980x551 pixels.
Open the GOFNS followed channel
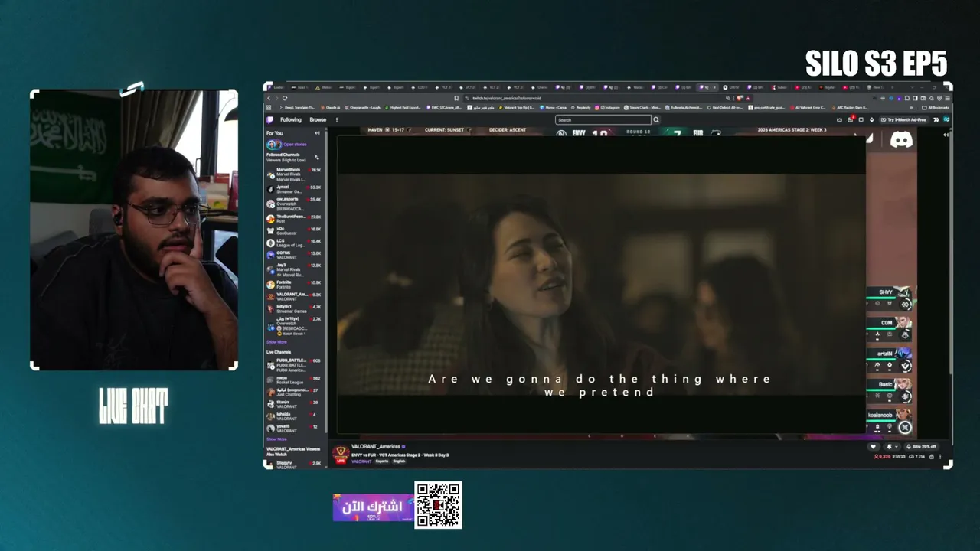pyautogui.click(x=294, y=254)
